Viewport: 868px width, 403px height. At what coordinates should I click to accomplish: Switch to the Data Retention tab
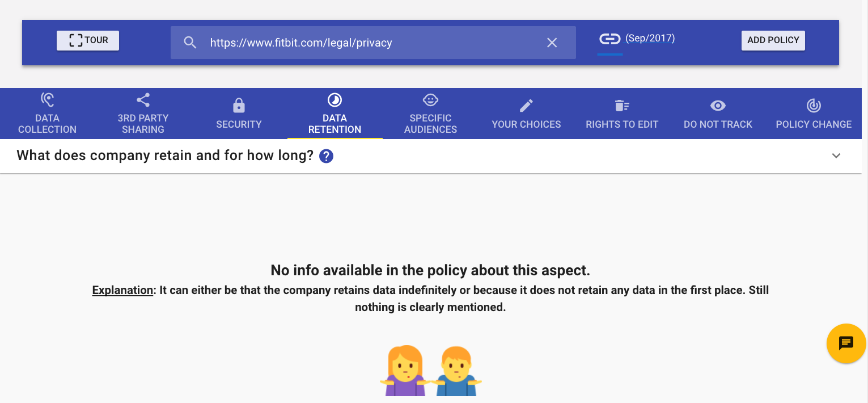[335, 123]
